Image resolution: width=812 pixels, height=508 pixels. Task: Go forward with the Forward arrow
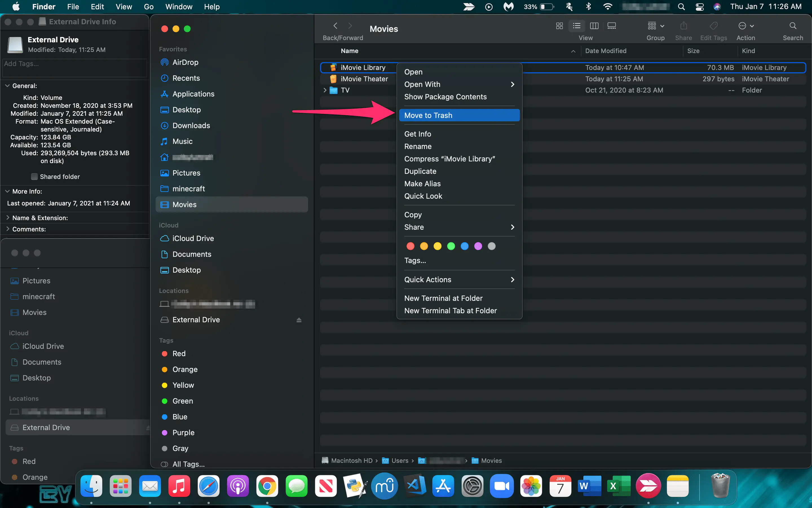tap(350, 26)
